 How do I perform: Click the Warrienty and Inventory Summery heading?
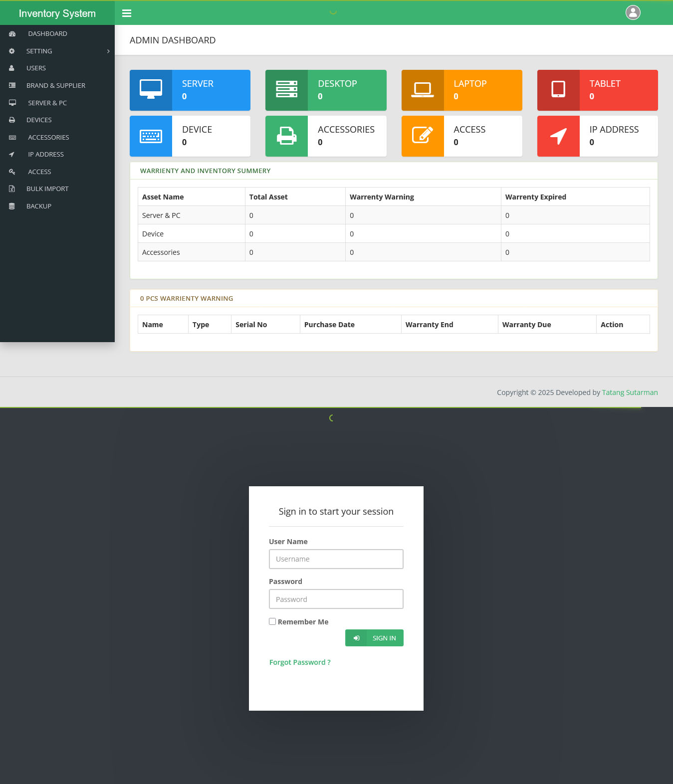pyautogui.click(x=205, y=171)
